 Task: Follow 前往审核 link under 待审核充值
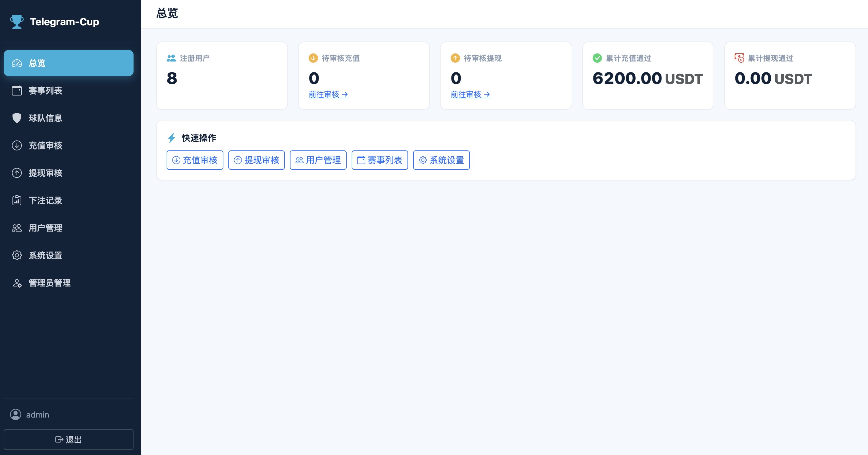point(328,94)
